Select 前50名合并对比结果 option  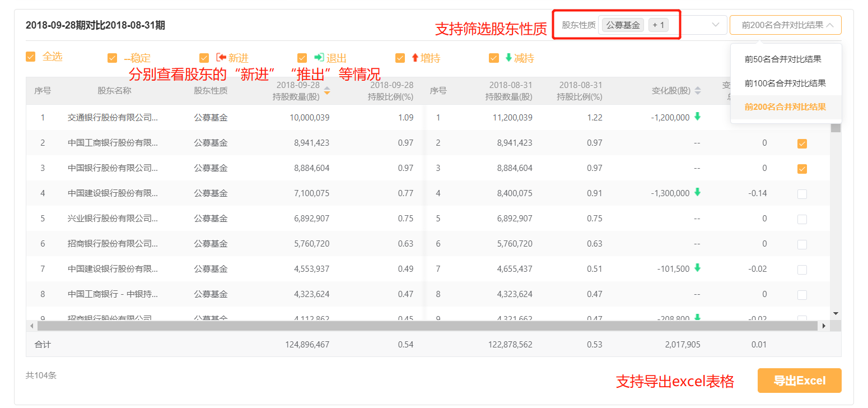[x=786, y=59]
